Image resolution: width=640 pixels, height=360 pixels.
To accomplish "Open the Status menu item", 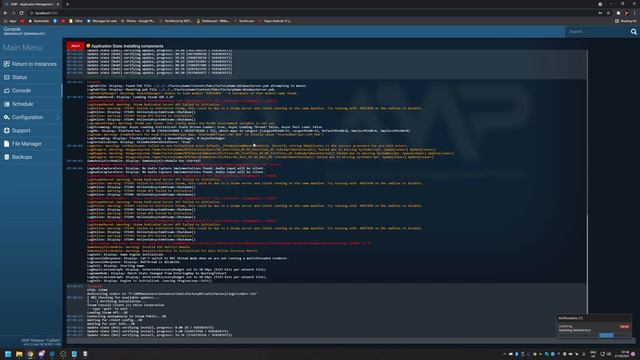I will [31, 77].
